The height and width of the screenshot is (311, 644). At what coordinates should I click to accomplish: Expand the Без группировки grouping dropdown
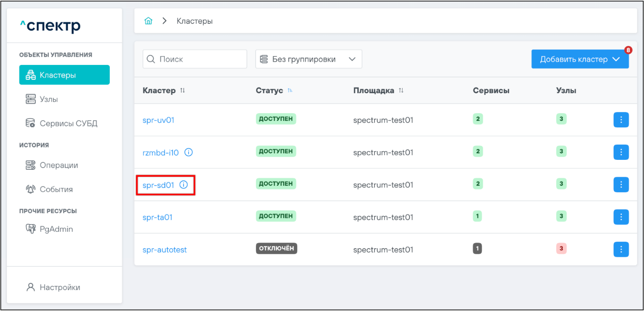click(308, 59)
